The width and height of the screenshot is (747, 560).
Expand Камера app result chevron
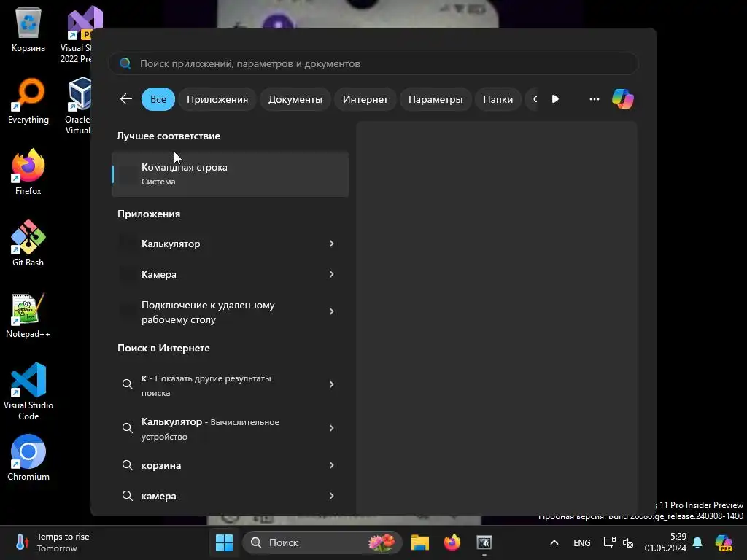[332, 274]
